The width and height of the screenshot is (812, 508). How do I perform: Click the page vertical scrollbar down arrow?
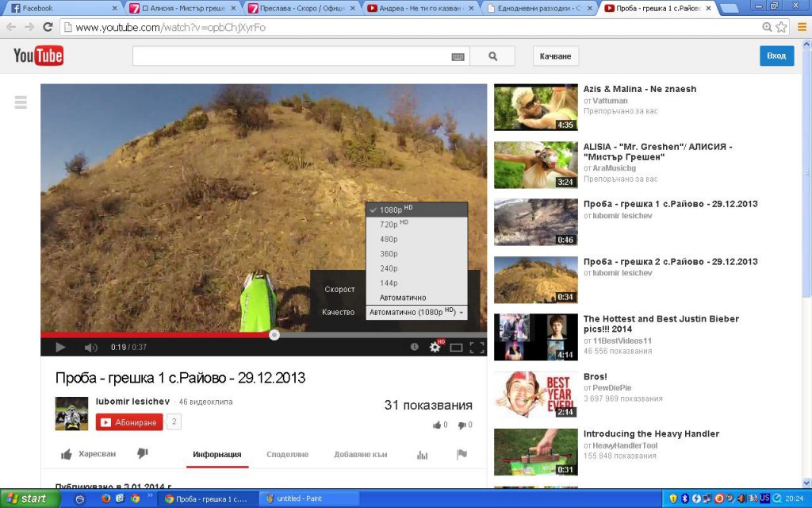(806, 483)
